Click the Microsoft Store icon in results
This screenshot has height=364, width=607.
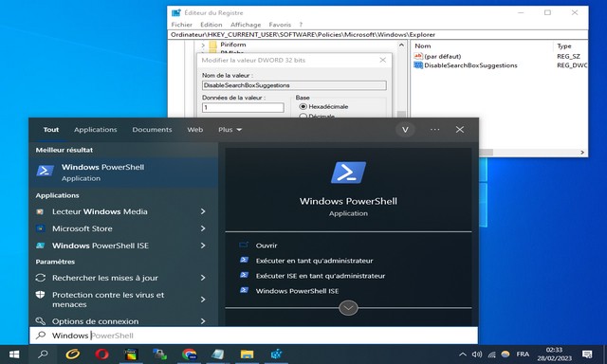[40, 228]
